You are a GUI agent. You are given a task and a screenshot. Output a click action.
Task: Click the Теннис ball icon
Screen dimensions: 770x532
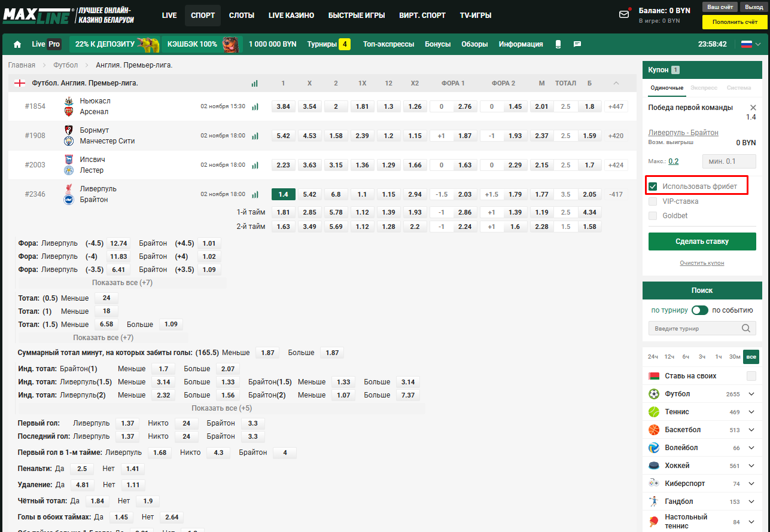point(654,412)
